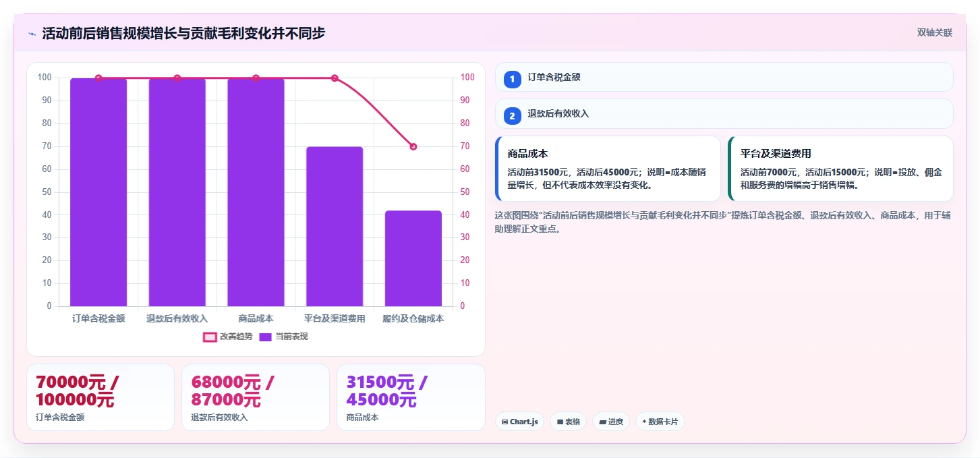Click the 退款后有效收入 x-axis label
Screen dimensions: 980x458
pos(177,318)
